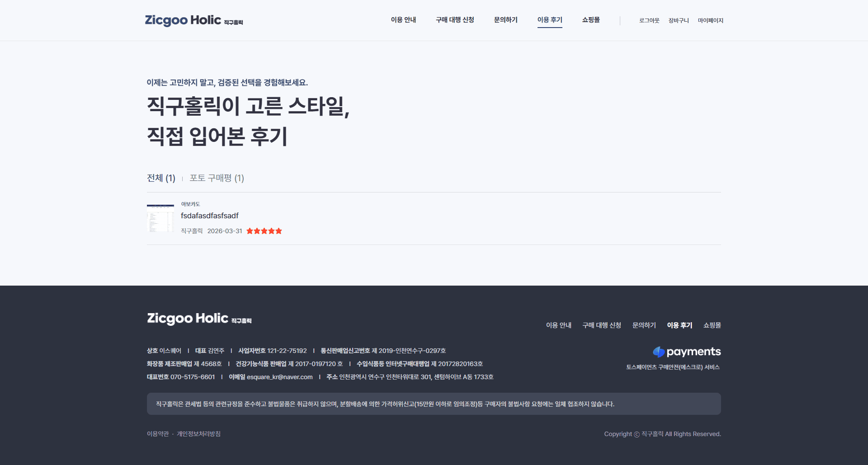Open the 개인정보처리방침 footer link

click(x=198, y=434)
